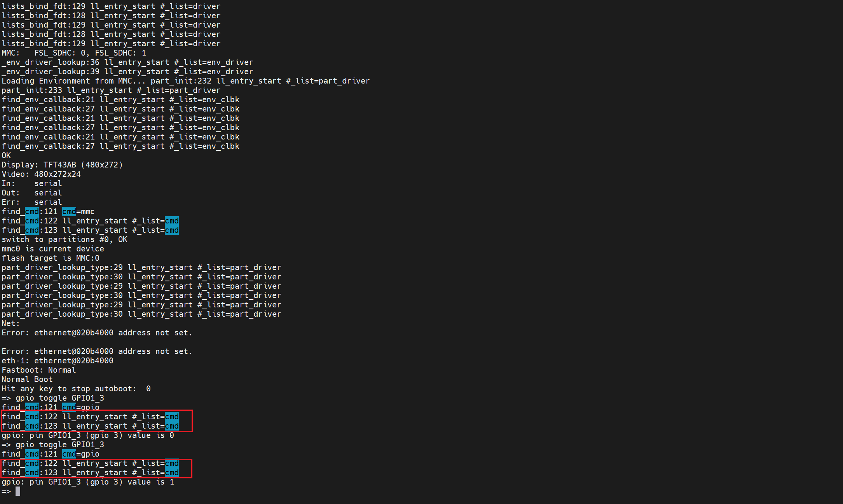Click the "Normal Boot" line

click(27, 380)
